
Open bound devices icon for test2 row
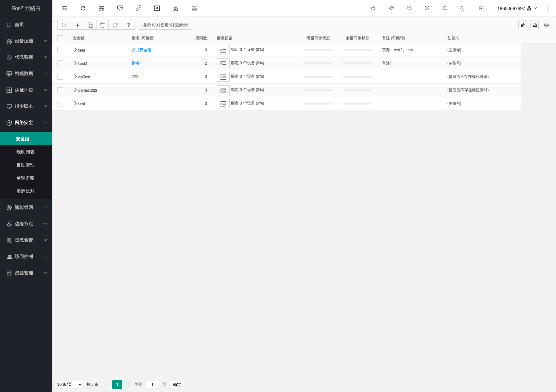click(223, 63)
